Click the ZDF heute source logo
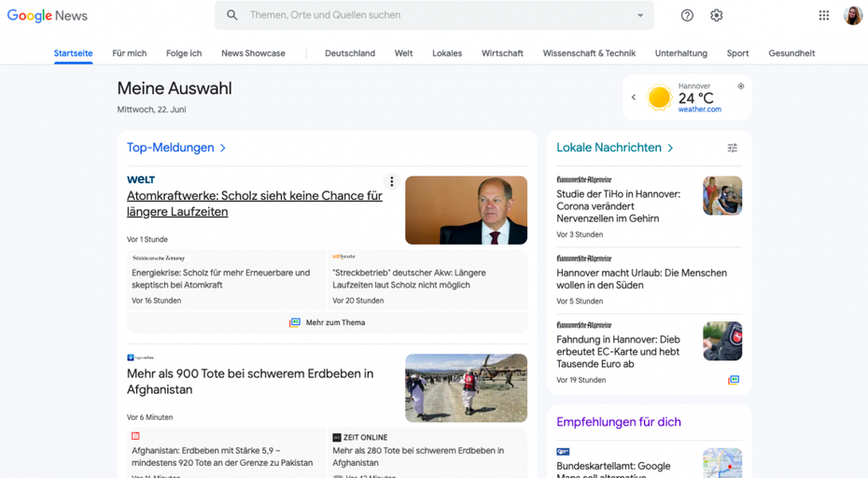Image resolution: width=868 pixels, height=478 pixels. [343, 257]
